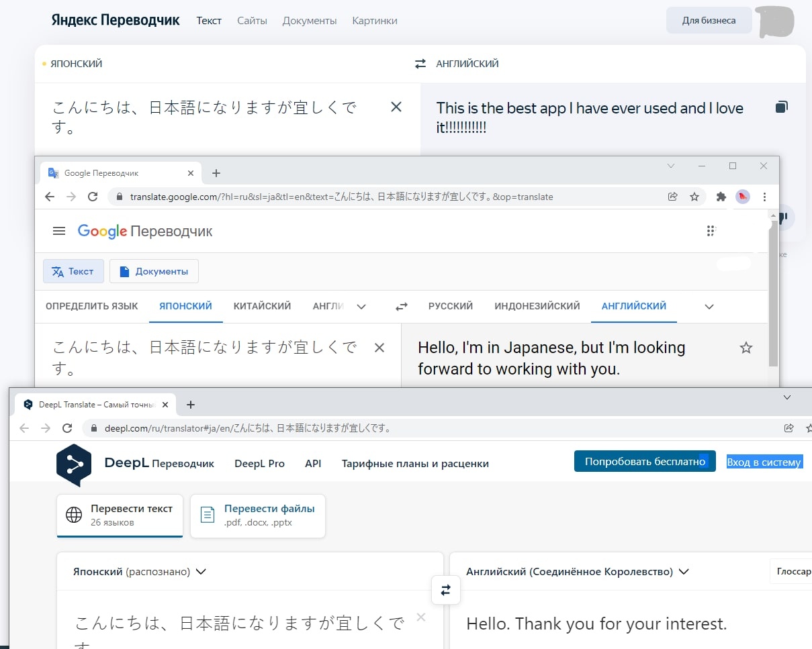Close the DeepL Translate browser tab
Screen dimensions: 812x649
coord(166,405)
